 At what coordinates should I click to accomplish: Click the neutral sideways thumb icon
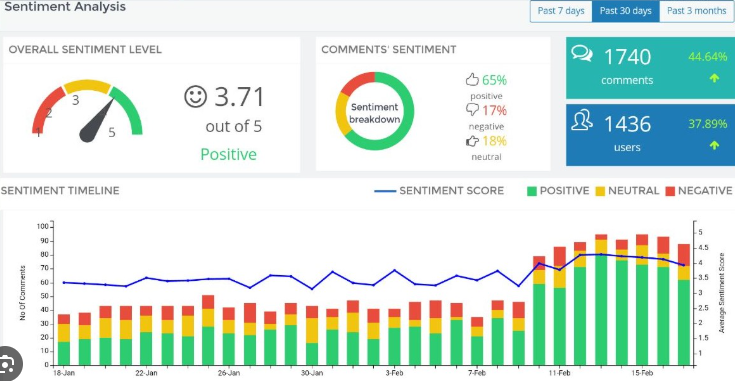pos(472,141)
